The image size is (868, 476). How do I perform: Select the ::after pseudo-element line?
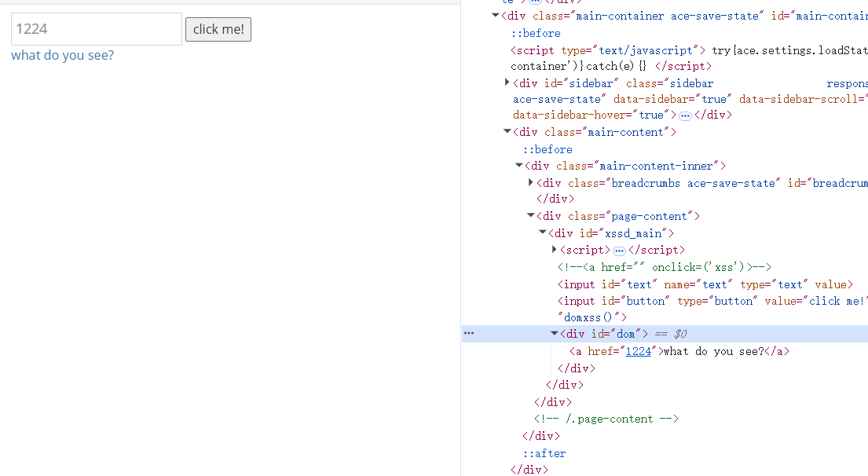pyautogui.click(x=544, y=454)
